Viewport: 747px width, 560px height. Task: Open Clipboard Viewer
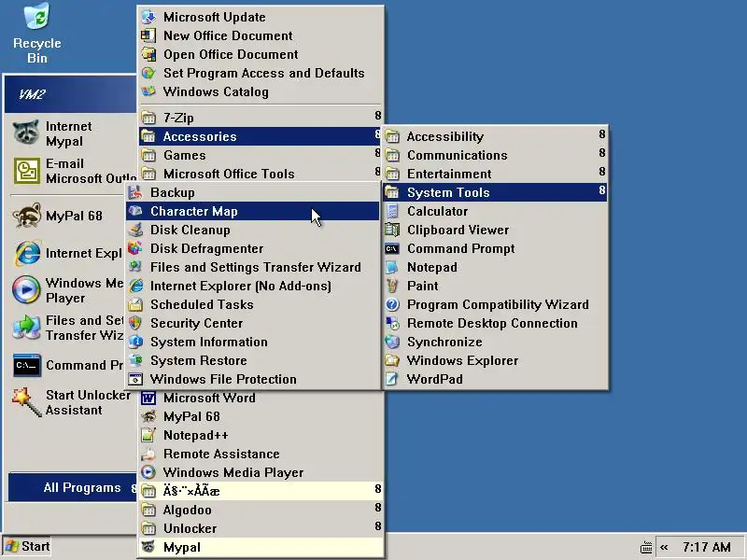click(495, 230)
